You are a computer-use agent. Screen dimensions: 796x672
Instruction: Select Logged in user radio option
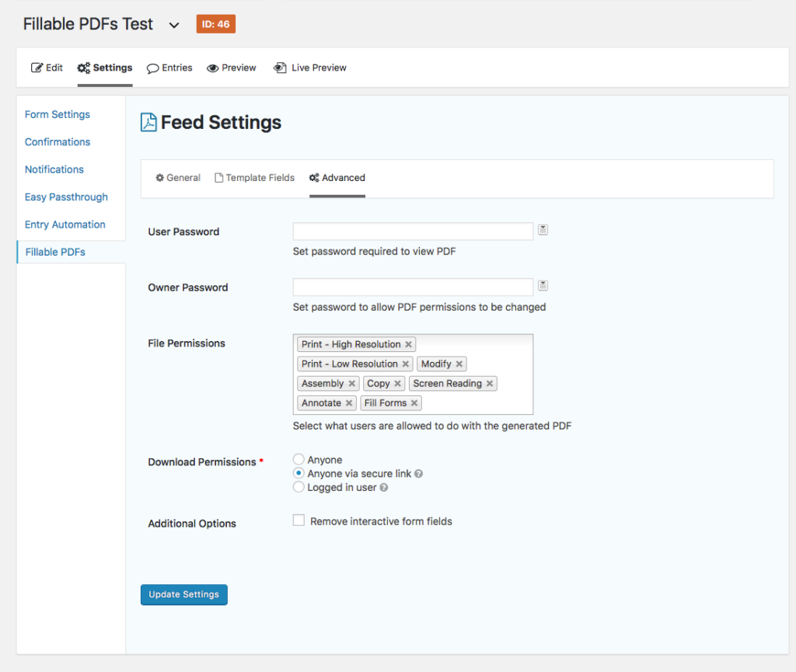pyautogui.click(x=298, y=488)
